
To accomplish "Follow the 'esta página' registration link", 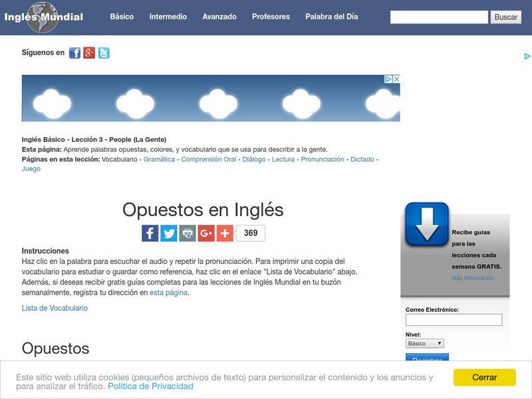I will pos(169,293).
